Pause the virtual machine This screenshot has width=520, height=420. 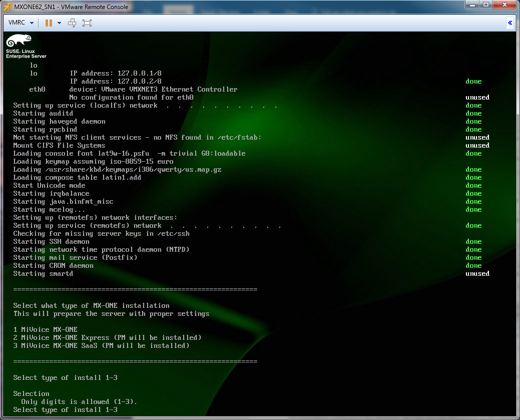49,23
